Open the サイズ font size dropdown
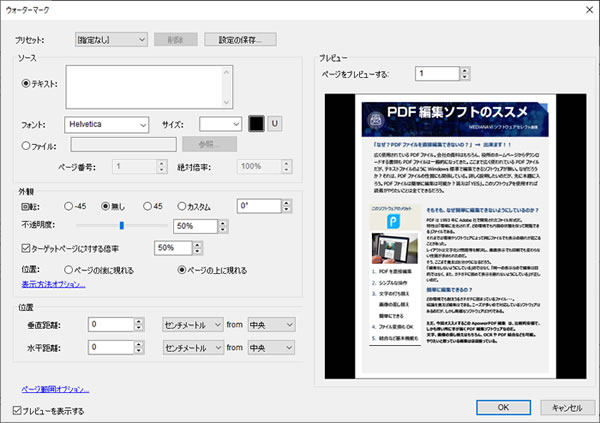600x423 pixels. click(x=220, y=124)
